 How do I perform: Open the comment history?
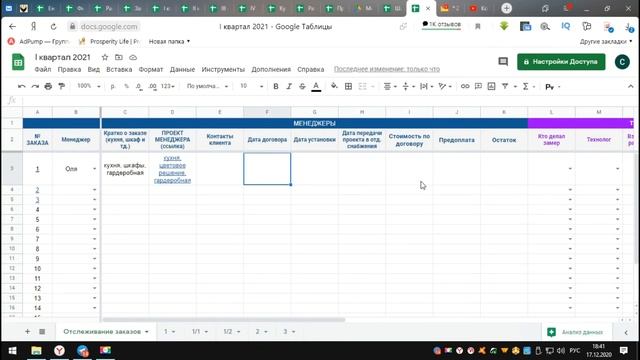coord(503,62)
